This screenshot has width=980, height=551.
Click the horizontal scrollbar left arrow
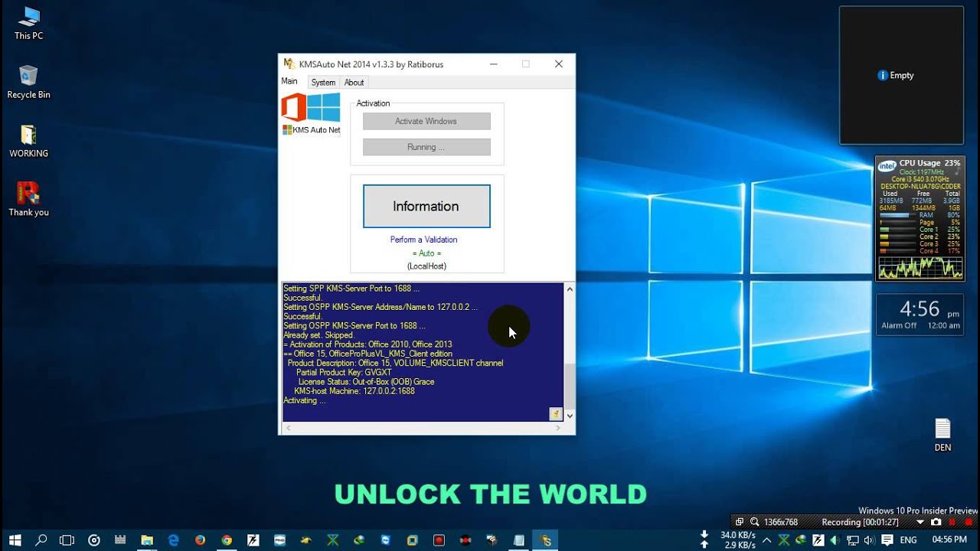click(x=289, y=429)
